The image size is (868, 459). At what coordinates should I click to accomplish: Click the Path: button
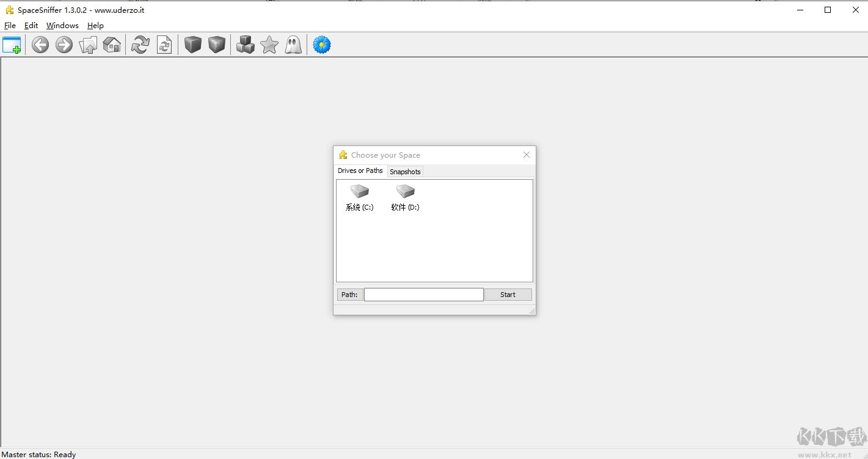point(349,295)
